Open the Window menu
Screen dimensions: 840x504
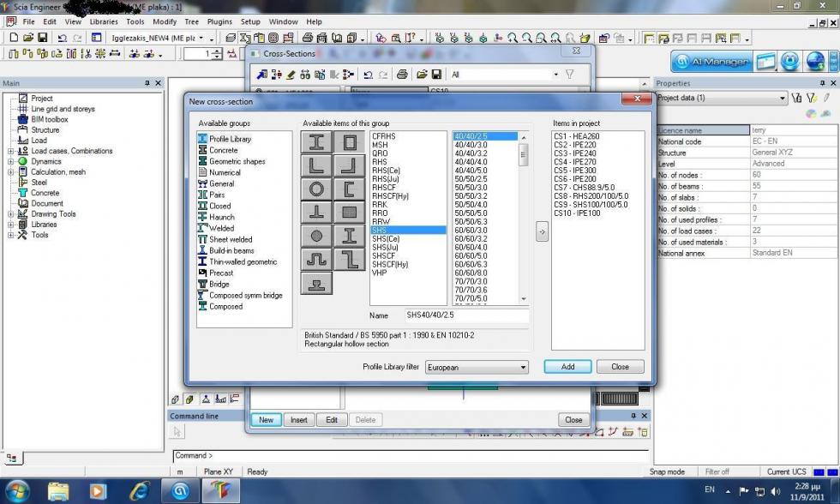[x=283, y=22]
